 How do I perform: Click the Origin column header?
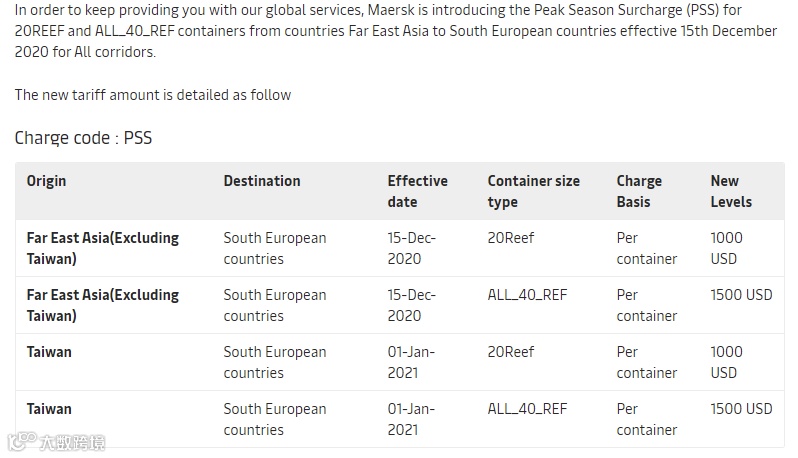[x=46, y=181]
